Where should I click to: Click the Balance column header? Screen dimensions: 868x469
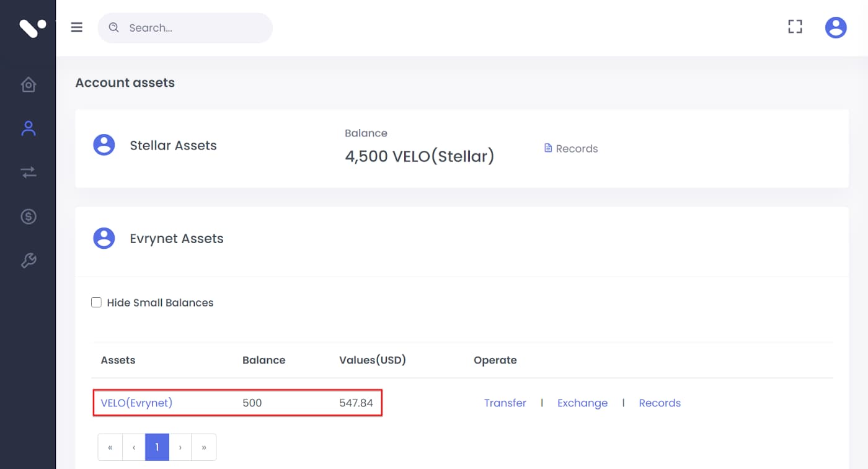tap(264, 360)
